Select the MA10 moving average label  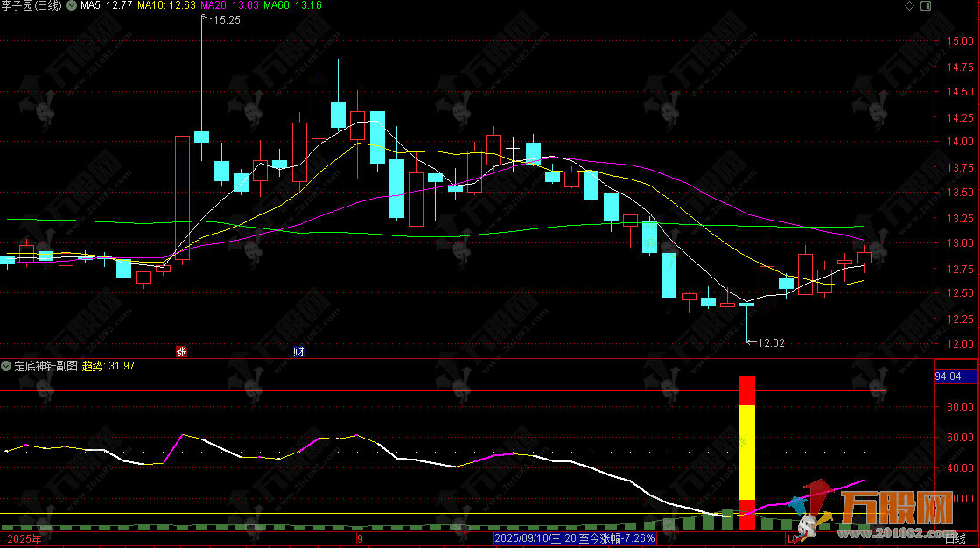click(x=166, y=6)
